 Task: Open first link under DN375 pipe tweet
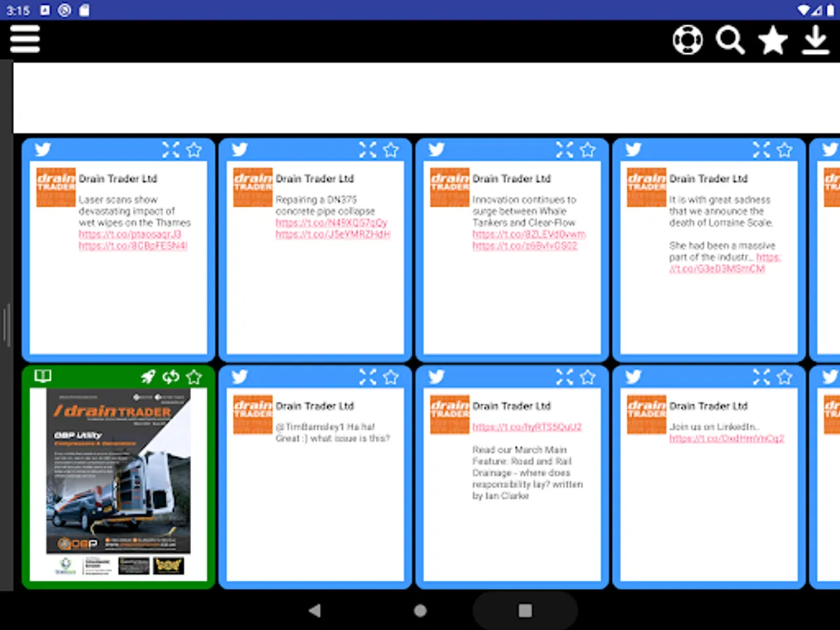[331, 223]
